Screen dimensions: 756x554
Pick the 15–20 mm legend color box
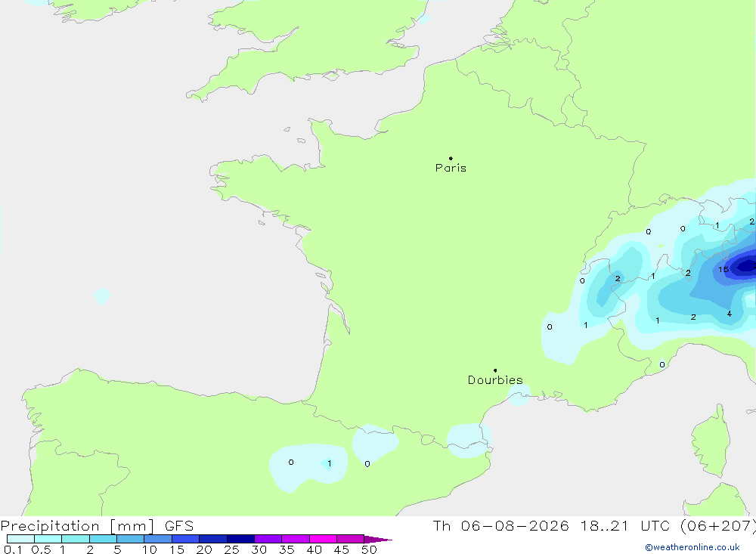click(186, 539)
